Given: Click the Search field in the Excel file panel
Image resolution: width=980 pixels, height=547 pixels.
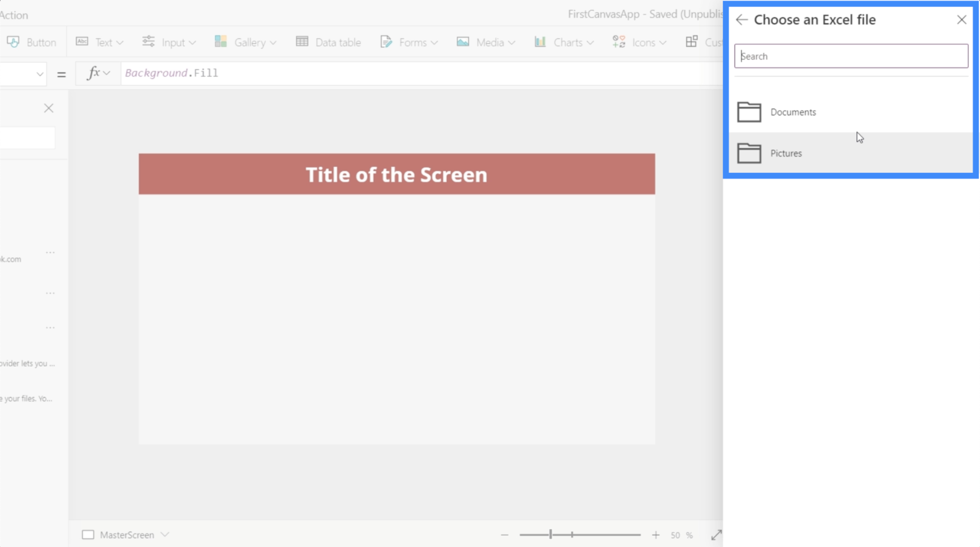Looking at the screenshot, I should [x=851, y=56].
